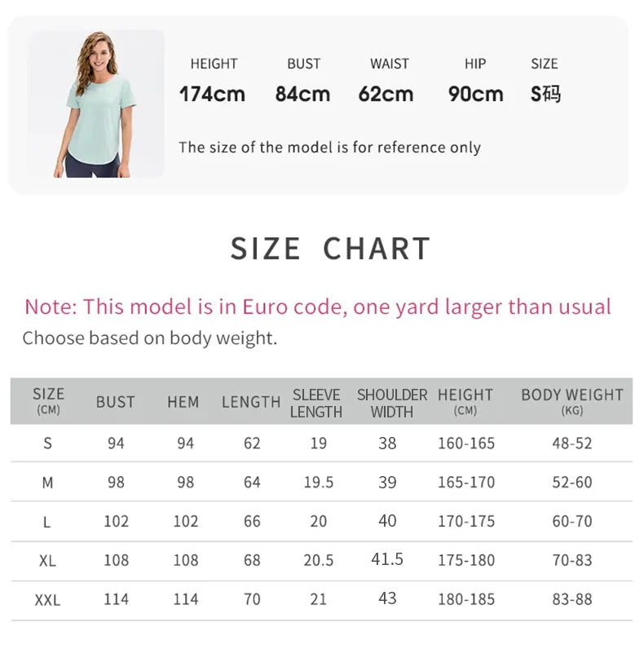Screen dimensions: 644x653
Task: Click the BODY WEIGHT column header
Action: (571, 400)
